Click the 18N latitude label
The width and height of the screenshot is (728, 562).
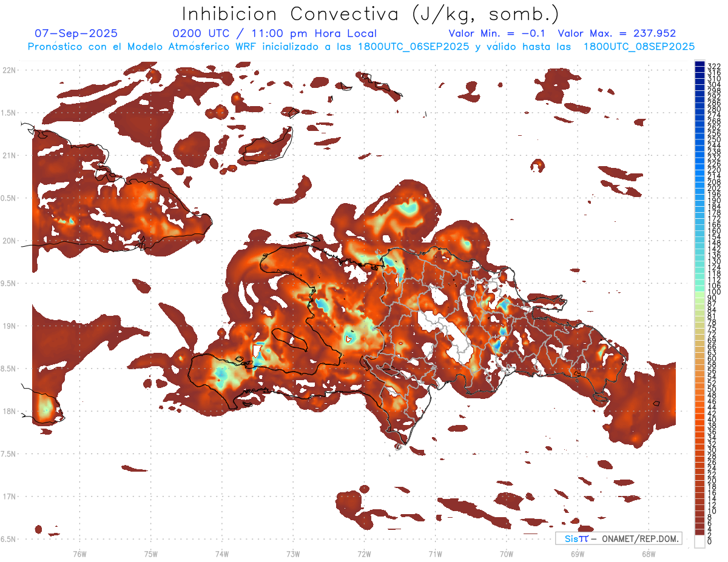(8, 411)
